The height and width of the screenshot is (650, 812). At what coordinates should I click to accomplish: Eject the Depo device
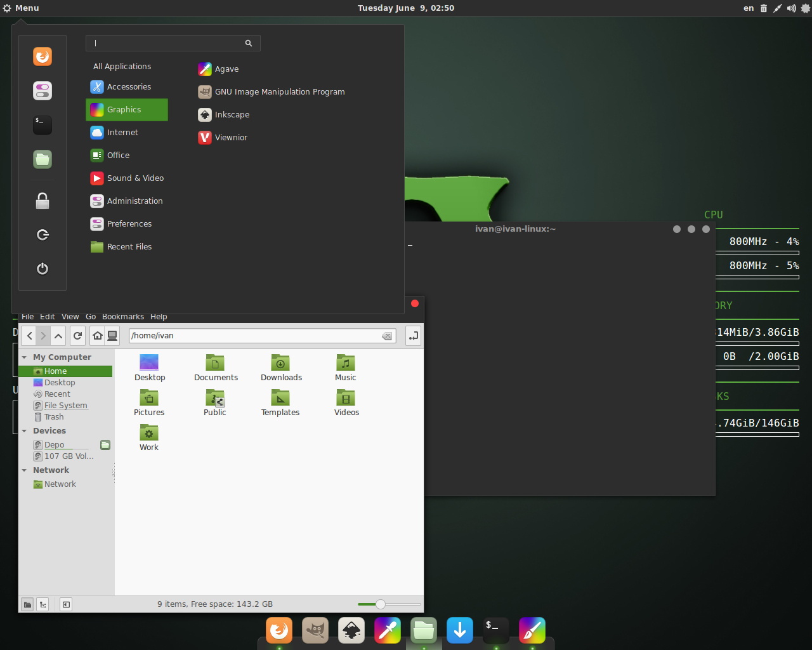click(x=105, y=445)
